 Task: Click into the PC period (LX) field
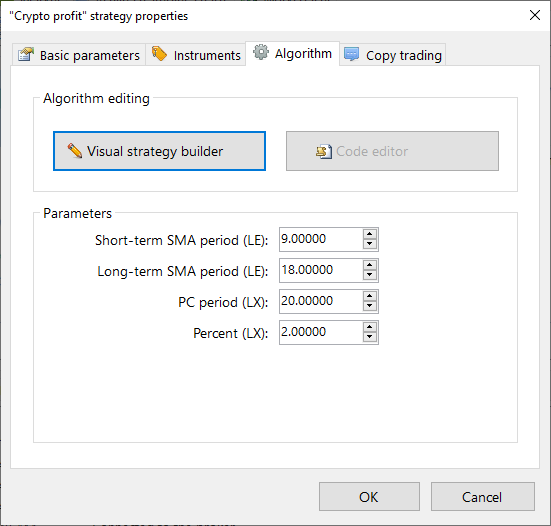tap(321, 301)
